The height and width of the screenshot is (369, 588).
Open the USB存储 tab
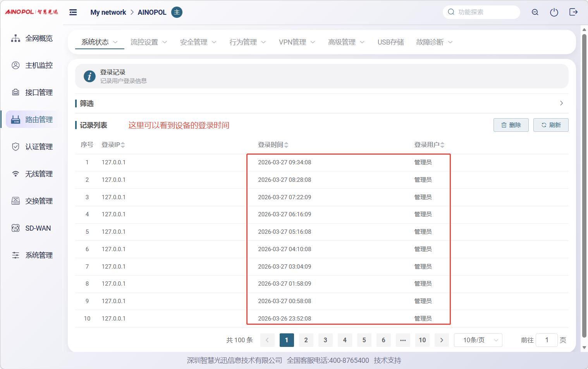click(390, 42)
